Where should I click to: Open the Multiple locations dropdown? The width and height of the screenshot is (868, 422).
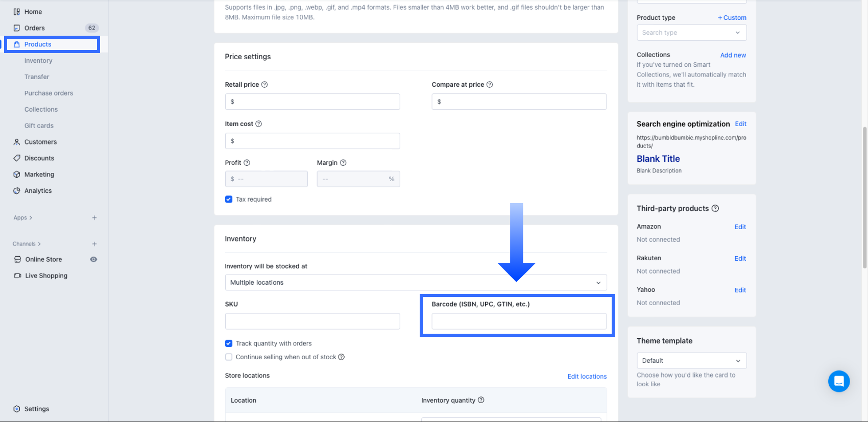pos(416,283)
